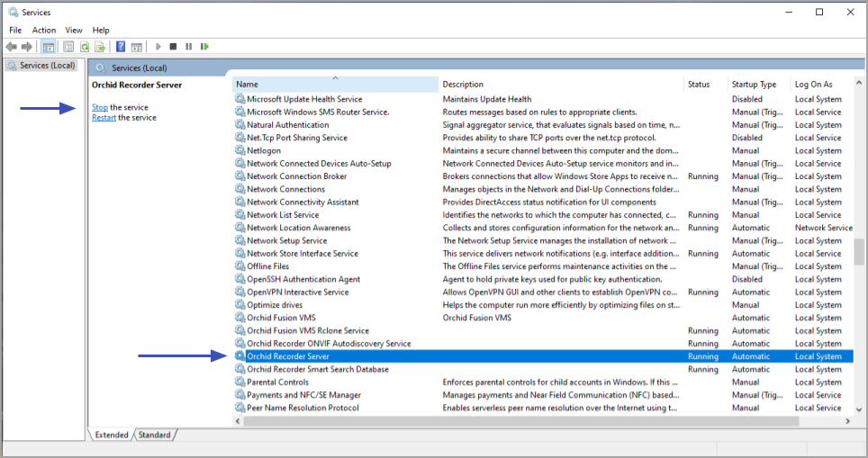Open the Help toolbar icon

(121, 47)
